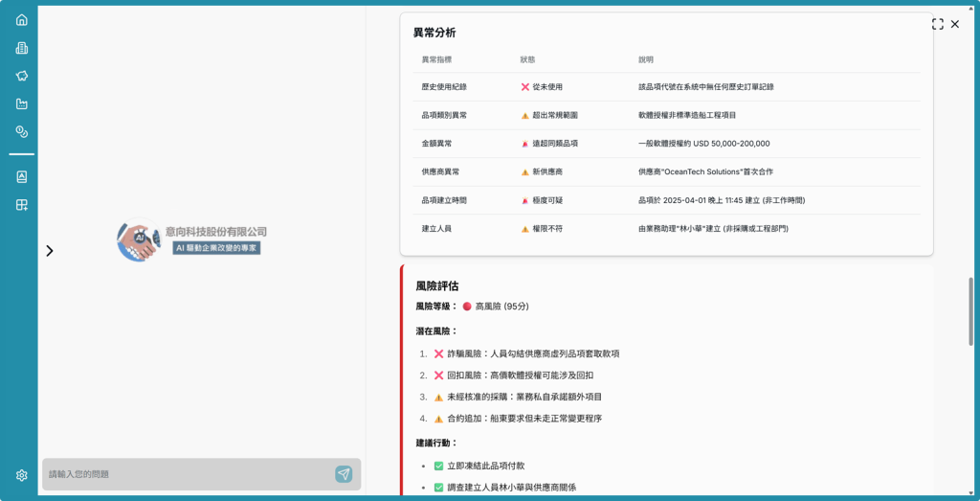Click the building icon in sidebar
This screenshot has height=501, width=980.
pos(21,48)
